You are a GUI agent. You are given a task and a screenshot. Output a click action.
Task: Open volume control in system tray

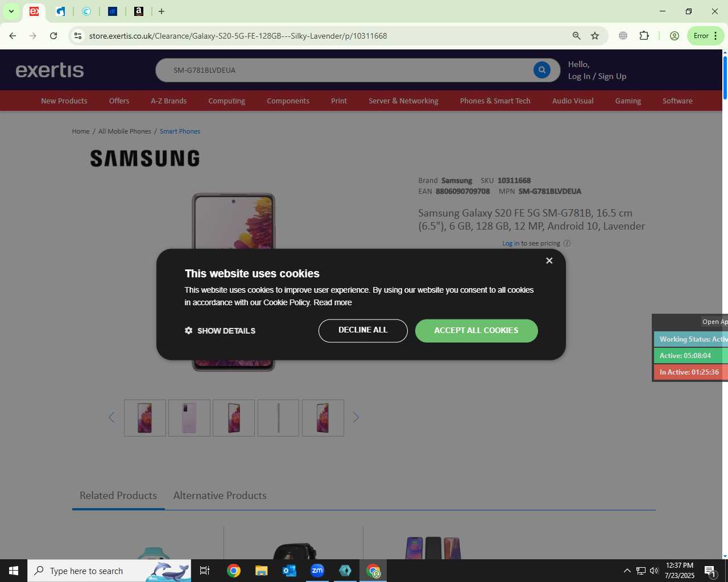(x=654, y=571)
